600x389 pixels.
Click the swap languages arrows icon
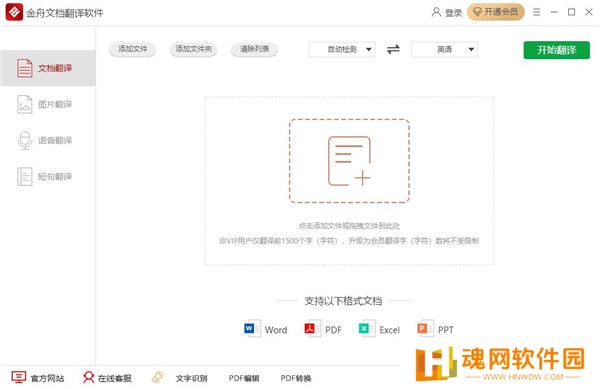[393, 49]
